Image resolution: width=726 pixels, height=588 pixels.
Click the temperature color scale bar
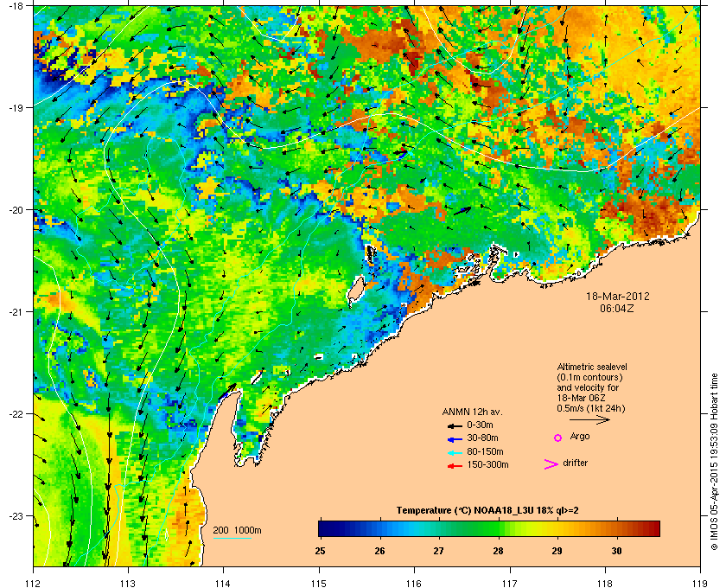[x=489, y=528]
